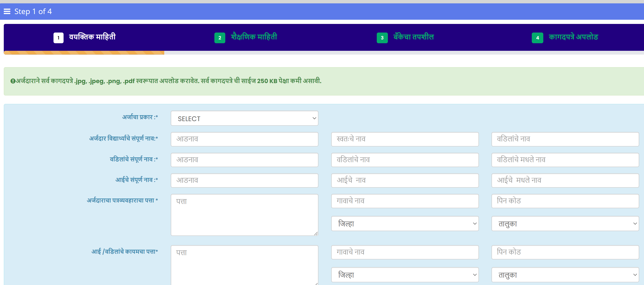
Task: Click permanent address गावाचे नाव field
Action: 405,252
